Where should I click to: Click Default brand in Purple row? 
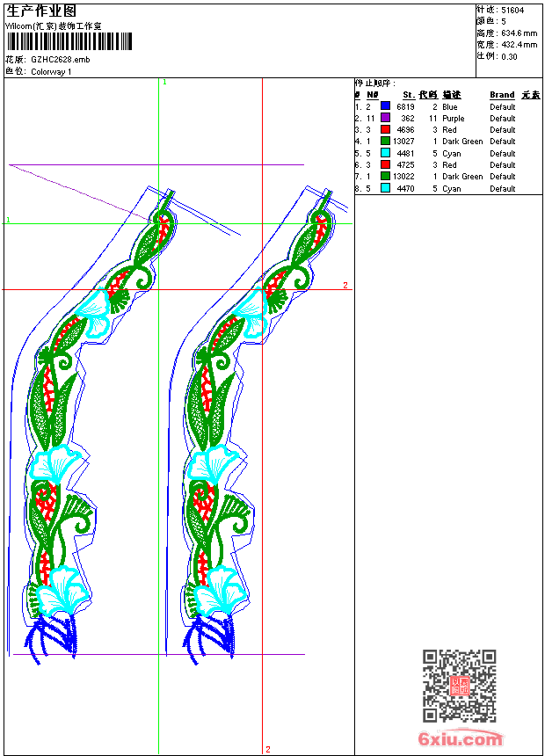point(503,119)
